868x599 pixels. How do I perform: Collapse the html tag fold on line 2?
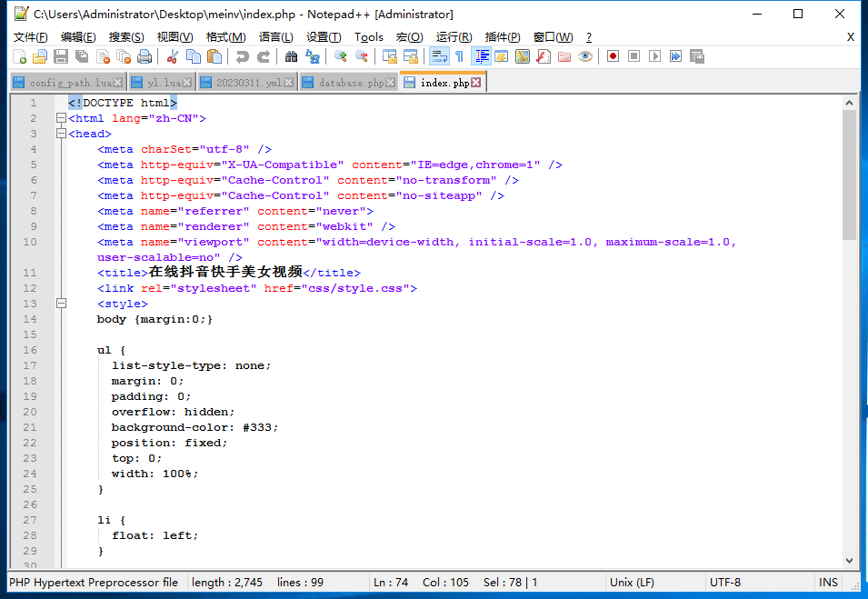click(x=61, y=118)
